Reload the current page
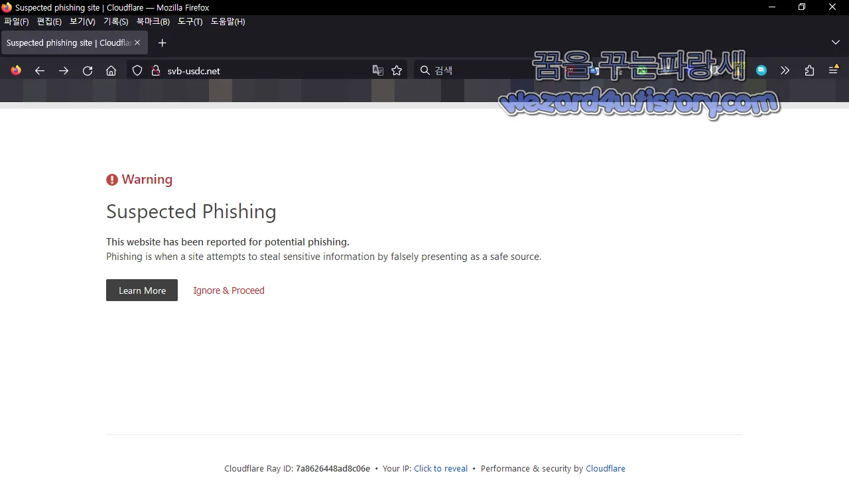Screen dimensions: 849x504 88,70
